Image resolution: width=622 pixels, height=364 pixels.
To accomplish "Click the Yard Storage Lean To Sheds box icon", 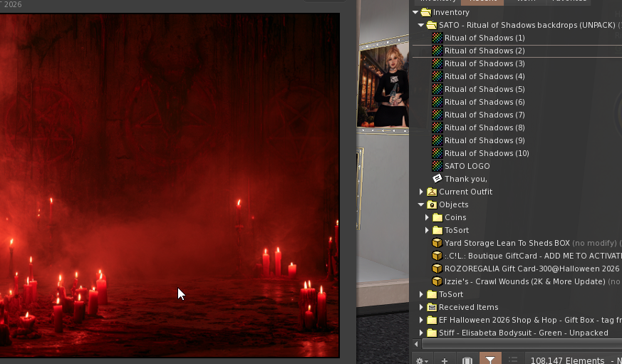I will tap(437, 243).
